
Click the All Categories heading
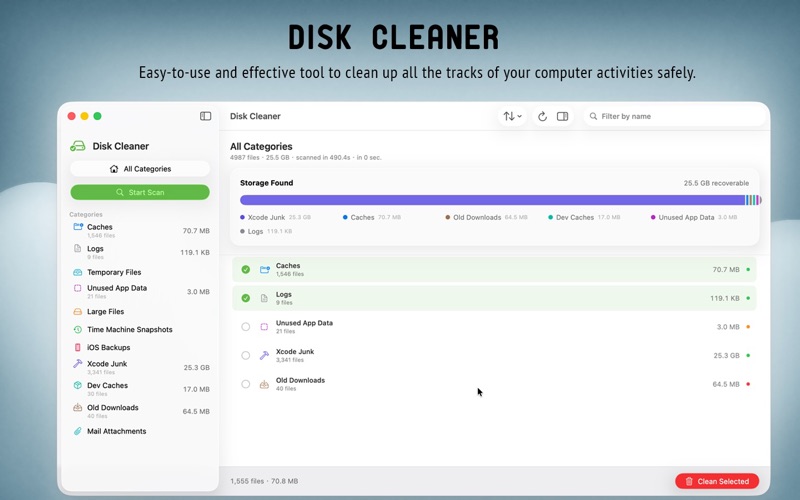pyautogui.click(x=261, y=146)
